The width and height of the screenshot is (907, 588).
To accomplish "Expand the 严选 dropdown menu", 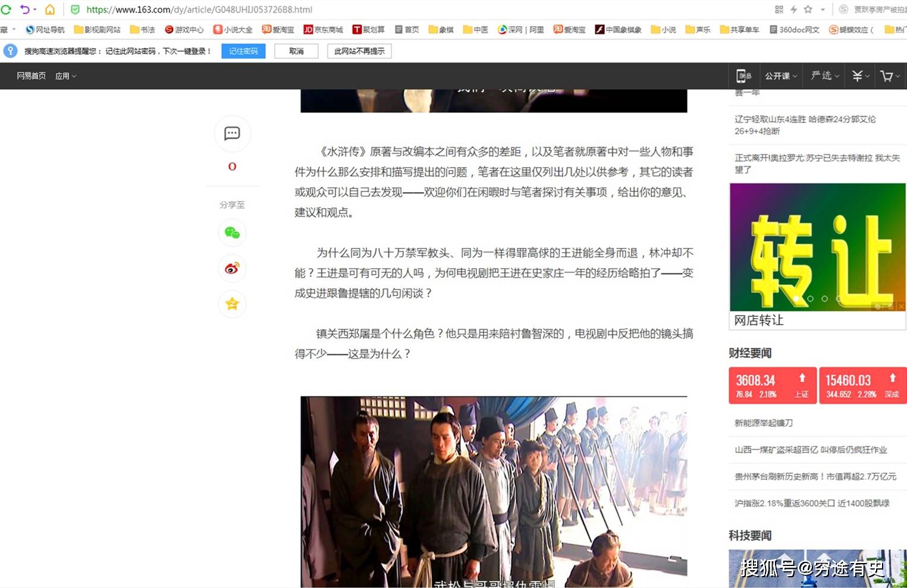I will click(x=825, y=76).
